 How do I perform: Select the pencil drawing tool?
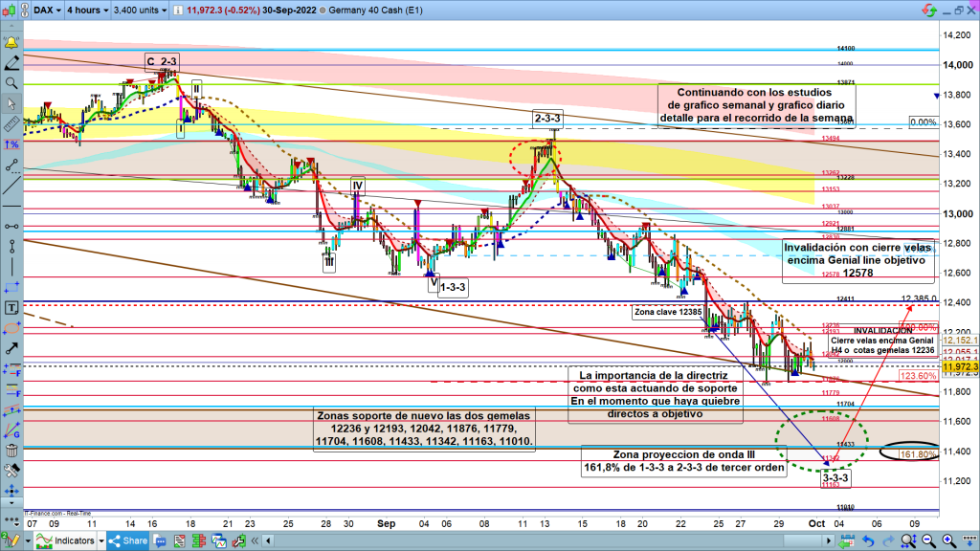point(11,64)
